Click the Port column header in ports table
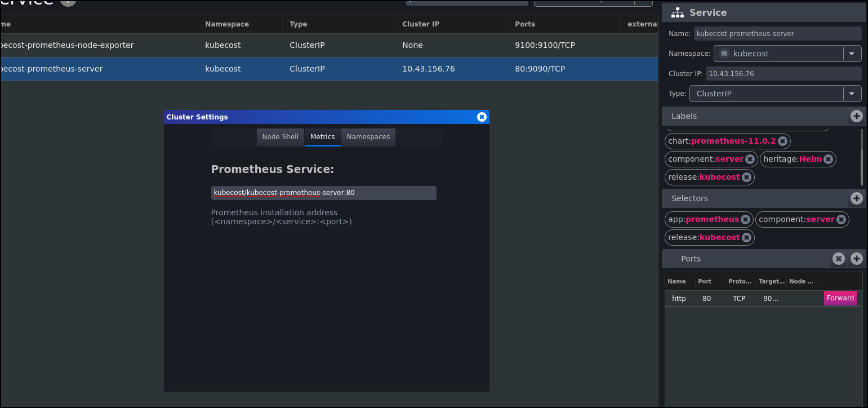 click(704, 281)
